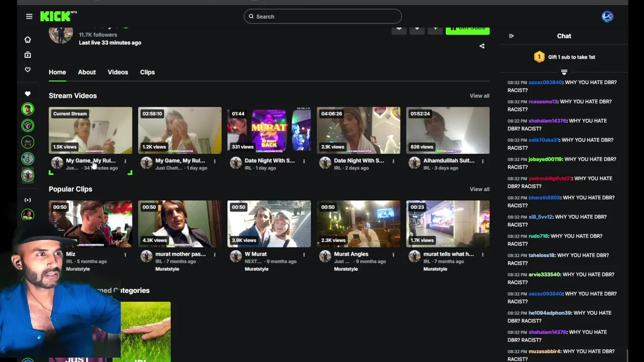Click the share icon below Gift Subs

tap(482, 46)
